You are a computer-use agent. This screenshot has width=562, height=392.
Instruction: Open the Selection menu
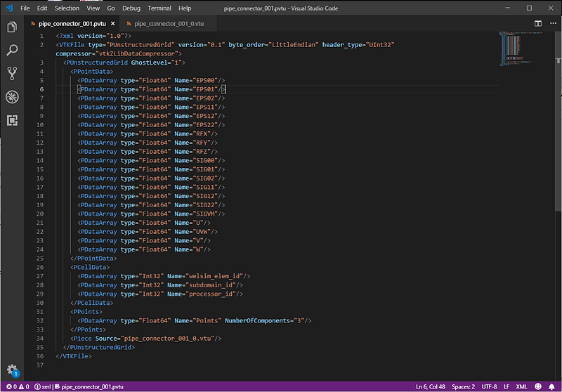point(67,8)
